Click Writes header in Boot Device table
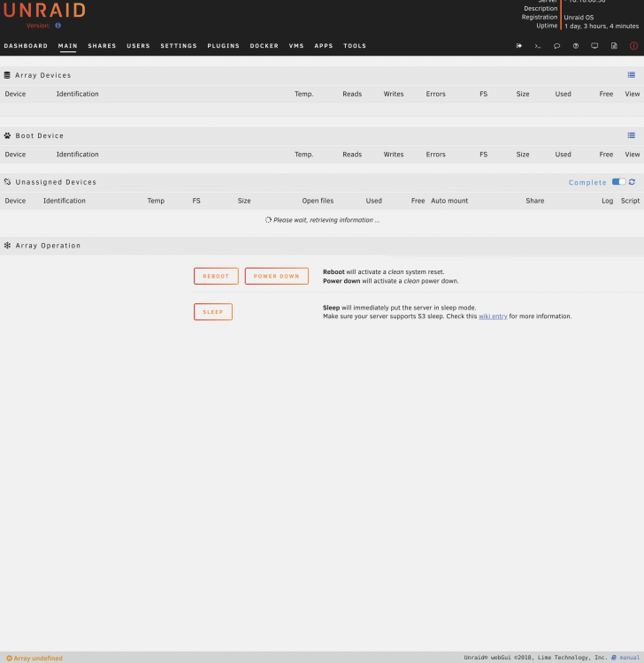The height and width of the screenshot is (663, 644). [x=394, y=155]
